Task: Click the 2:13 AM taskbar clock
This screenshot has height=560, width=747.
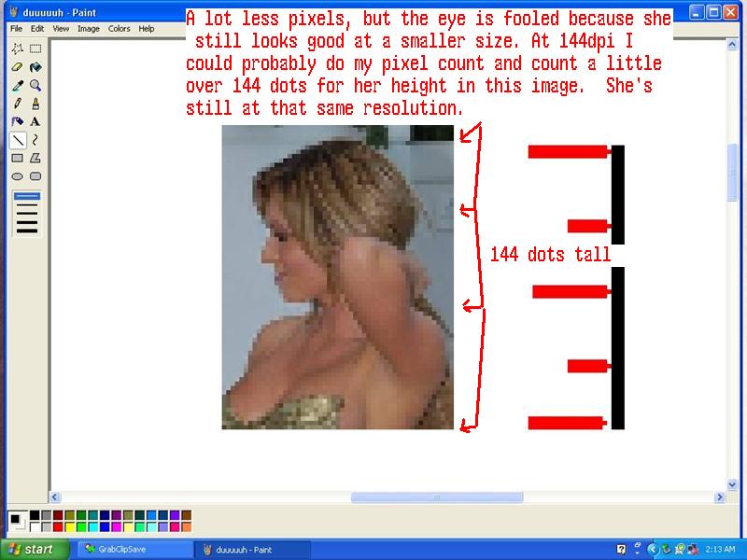Action: pos(720,550)
